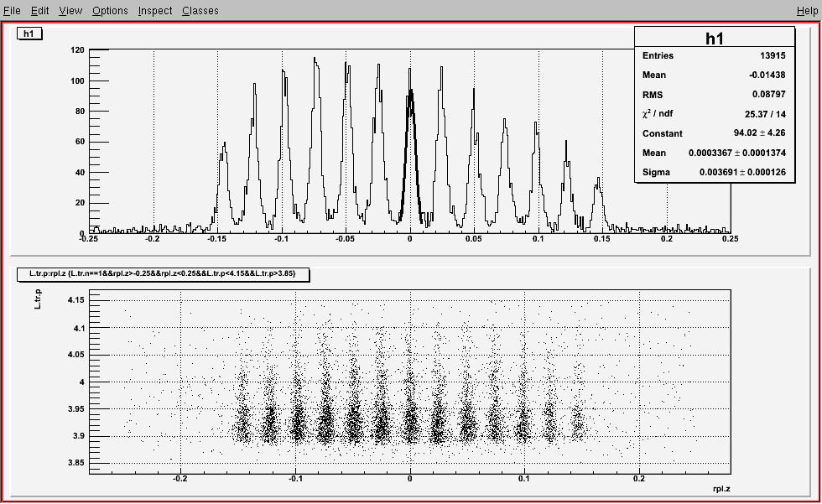The image size is (822, 504).
Task: Click the 4.15 label on scatter y-axis
Action: tap(76, 300)
